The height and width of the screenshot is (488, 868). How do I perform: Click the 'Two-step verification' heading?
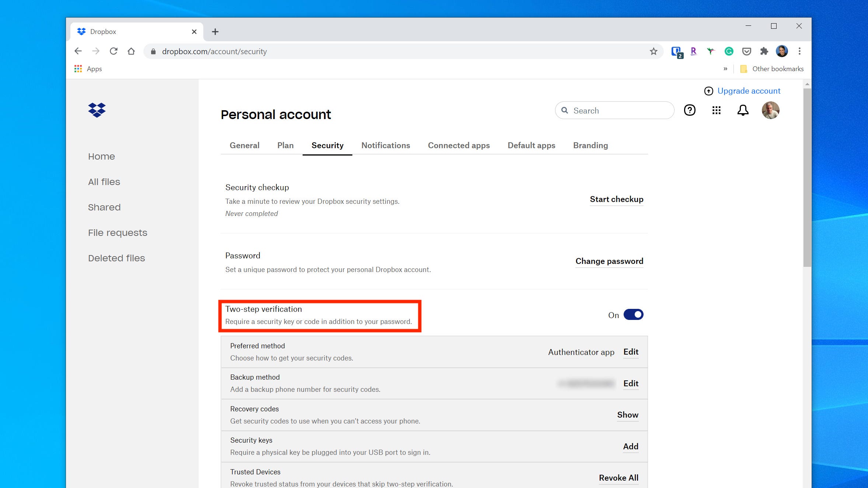(264, 309)
